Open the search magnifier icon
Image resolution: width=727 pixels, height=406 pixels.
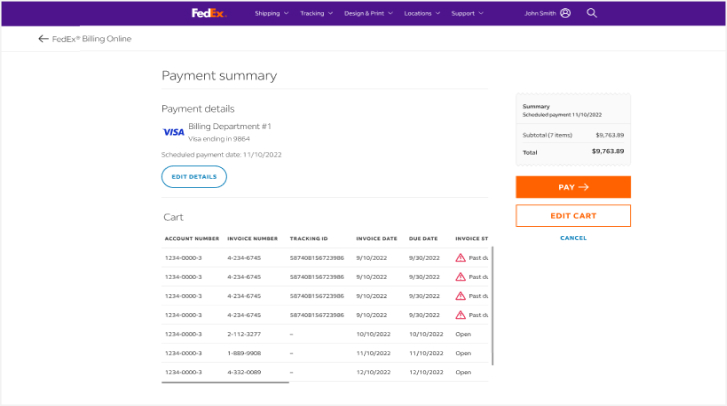pos(592,13)
